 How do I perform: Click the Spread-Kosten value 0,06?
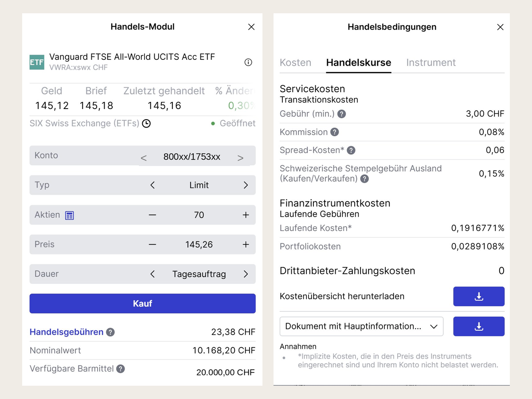pos(495,150)
